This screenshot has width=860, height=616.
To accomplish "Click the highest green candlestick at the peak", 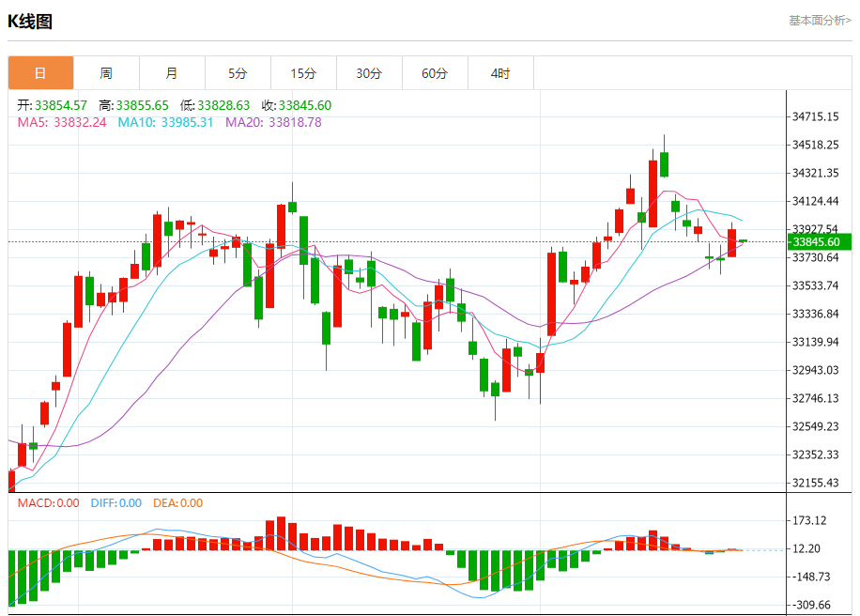I will pyautogui.click(x=664, y=164).
